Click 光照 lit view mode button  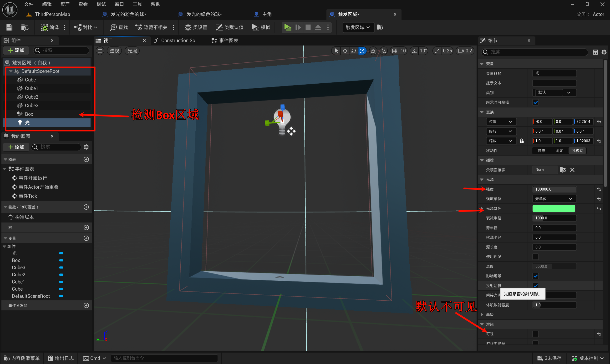[132, 51]
